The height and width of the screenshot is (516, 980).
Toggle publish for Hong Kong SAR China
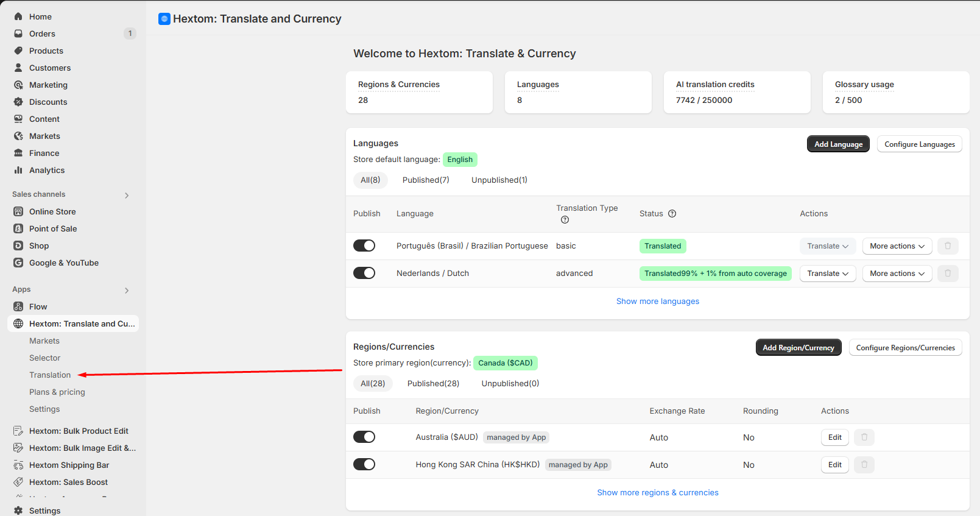point(364,464)
